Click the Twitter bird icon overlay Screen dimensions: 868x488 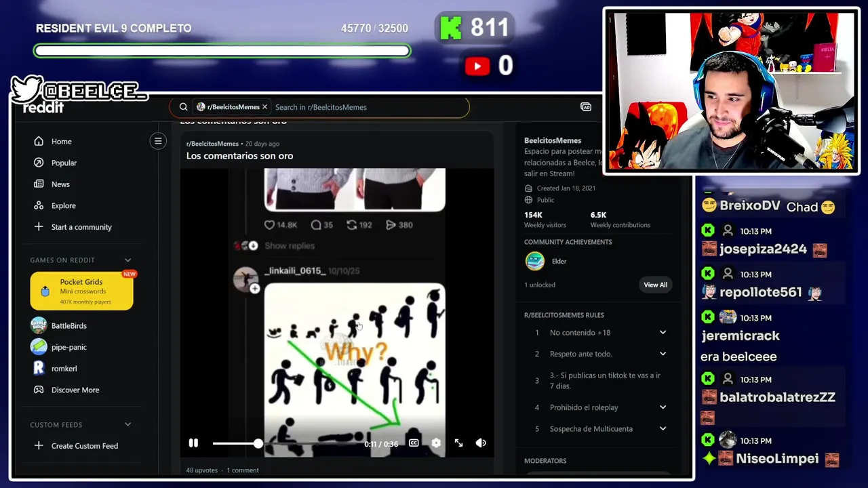27,89
